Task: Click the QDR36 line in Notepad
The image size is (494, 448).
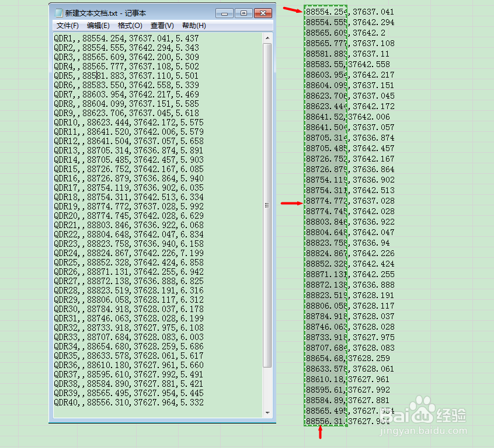Action: click(129, 365)
